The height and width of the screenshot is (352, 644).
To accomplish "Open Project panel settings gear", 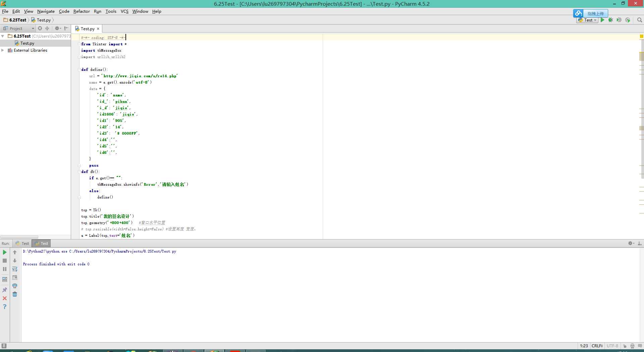I will [x=58, y=29].
